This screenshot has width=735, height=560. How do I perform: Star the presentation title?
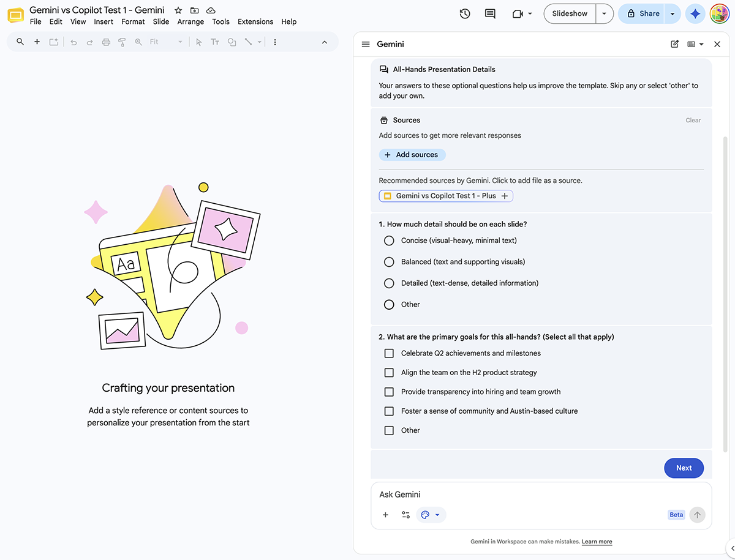(178, 10)
